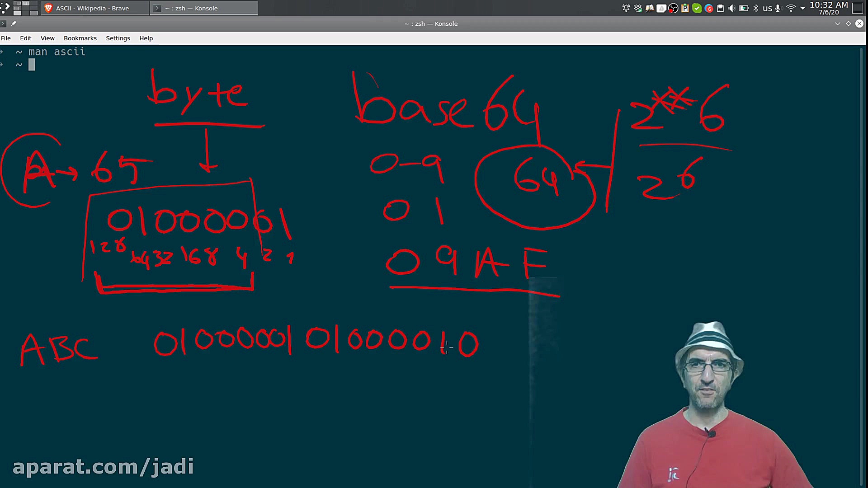Open the File menu
This screenshot has width=868, height=488.
pyautogui.click(x=6, y=38)
